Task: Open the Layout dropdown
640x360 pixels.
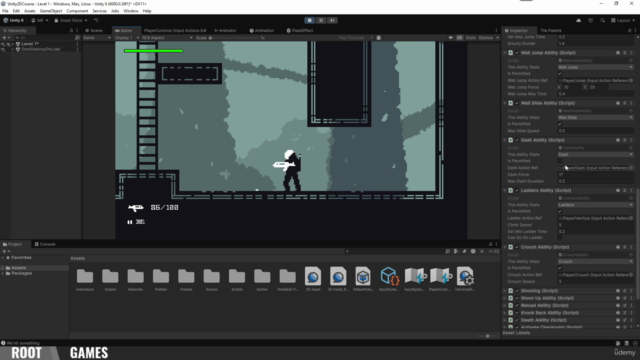Action: click(x=623, y=20)
